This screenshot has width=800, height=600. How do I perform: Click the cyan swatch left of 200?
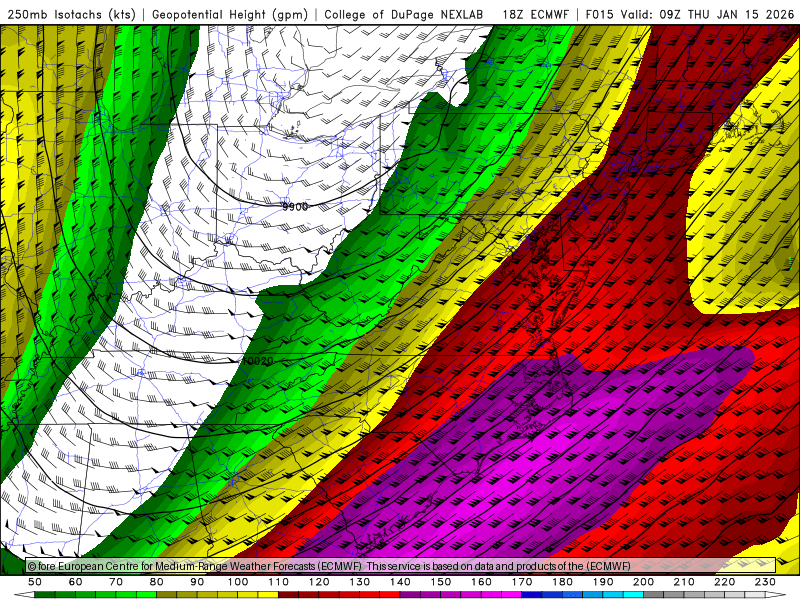[634, 595]
